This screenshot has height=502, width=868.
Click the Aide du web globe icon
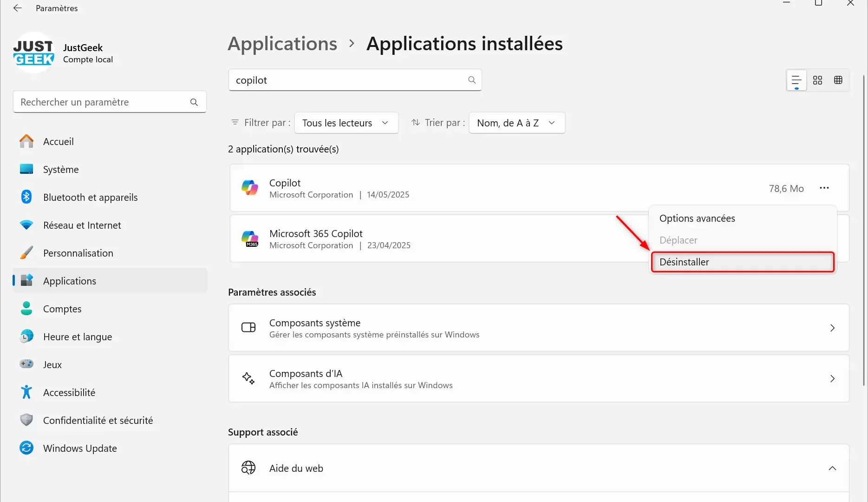(248, 468)
